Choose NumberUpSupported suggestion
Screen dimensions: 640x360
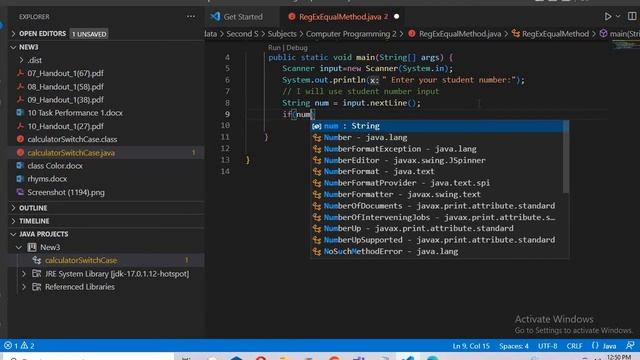point(437,240)
